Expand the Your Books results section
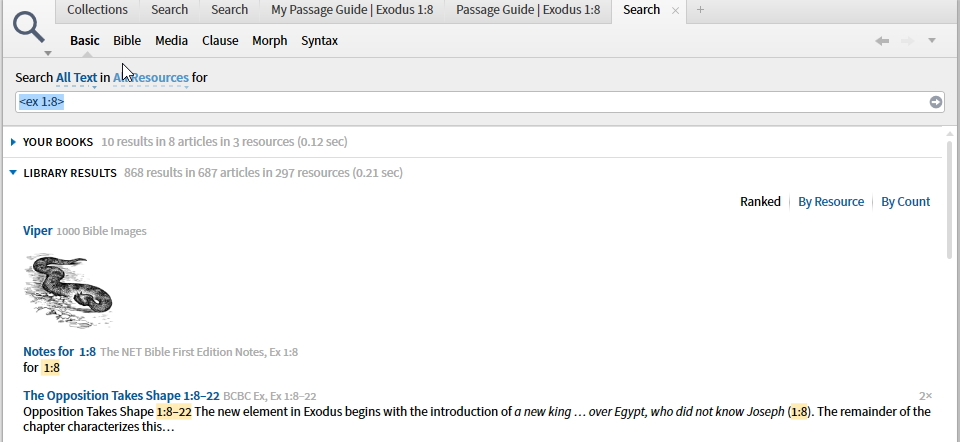 coord(13,142)
